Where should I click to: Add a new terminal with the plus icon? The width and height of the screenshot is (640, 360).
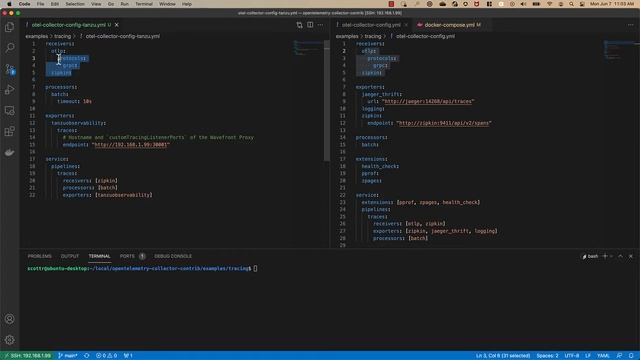coord(605,256)
